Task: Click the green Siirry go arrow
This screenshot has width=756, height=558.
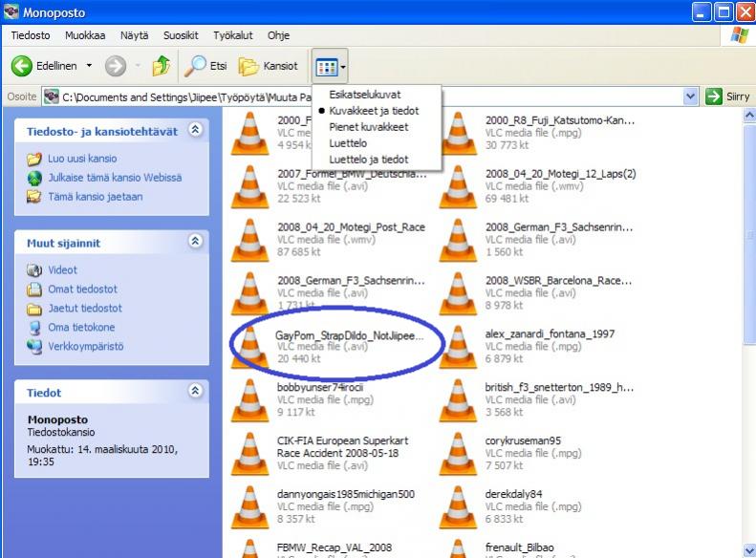Action: (714, 97)
